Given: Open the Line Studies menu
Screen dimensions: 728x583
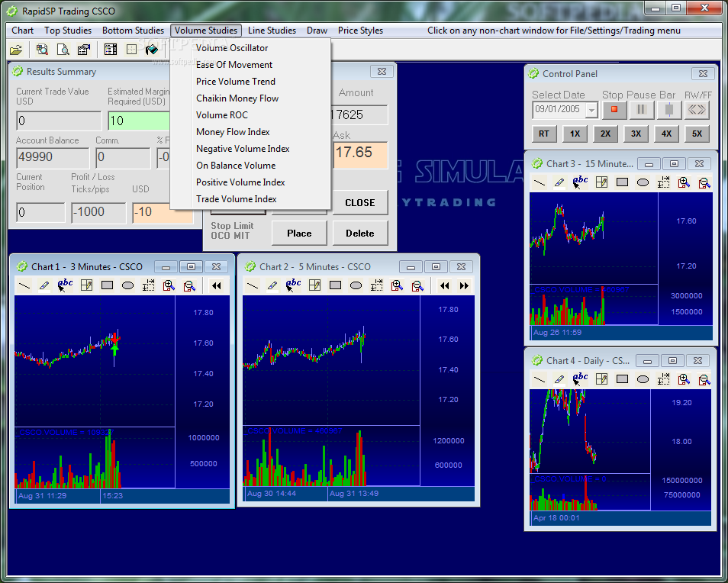Looking at the screenshot, I should tap(272, 31).
